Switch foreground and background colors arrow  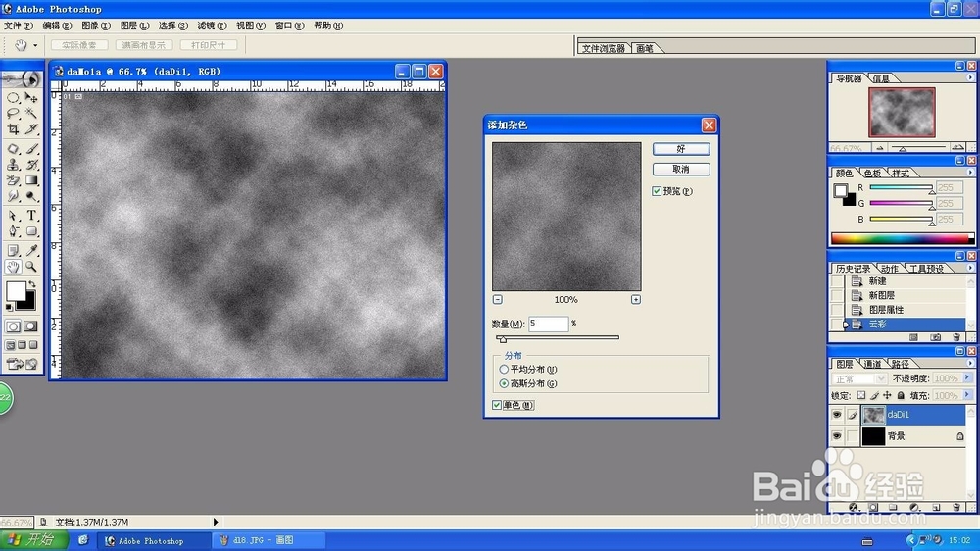pos(32,284)
